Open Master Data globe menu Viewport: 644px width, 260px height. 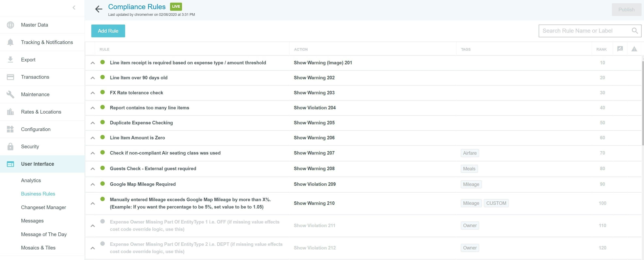[x=34, y=25]
